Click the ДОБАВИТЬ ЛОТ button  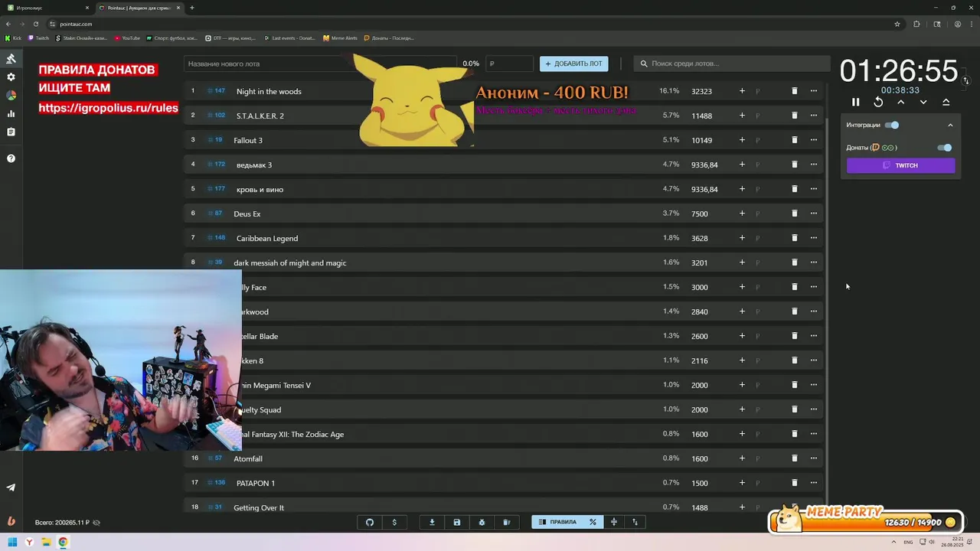click(x=573, y=64)
